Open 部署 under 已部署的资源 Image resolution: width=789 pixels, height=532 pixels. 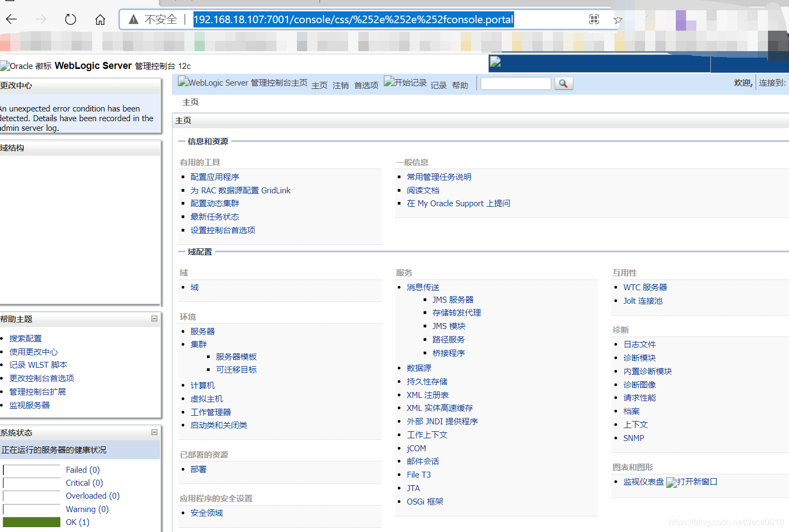coord(198,469)
